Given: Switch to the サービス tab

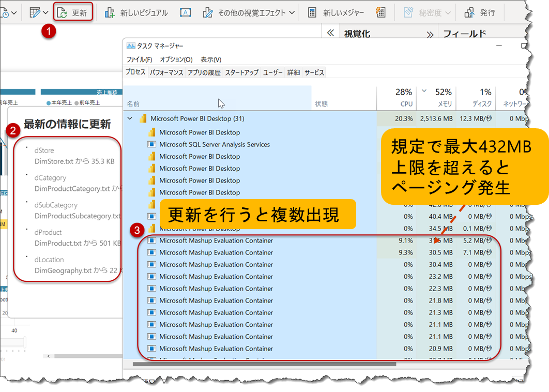Looking at the screenshot, I should tap(314, 72).
